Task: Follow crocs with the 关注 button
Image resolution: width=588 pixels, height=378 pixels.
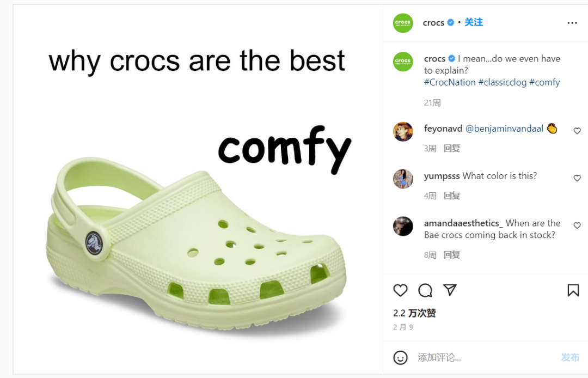Action: [x=474, y=22]
